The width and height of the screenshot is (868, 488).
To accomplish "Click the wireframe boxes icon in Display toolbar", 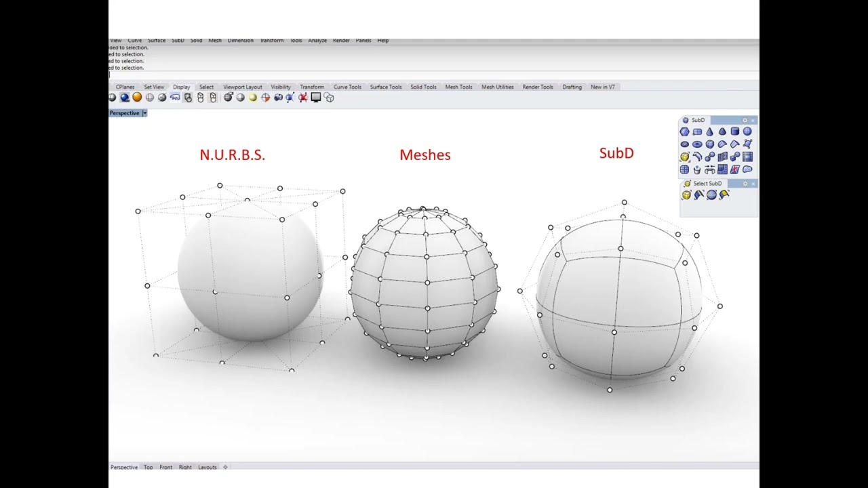I will tap(329, 98).
